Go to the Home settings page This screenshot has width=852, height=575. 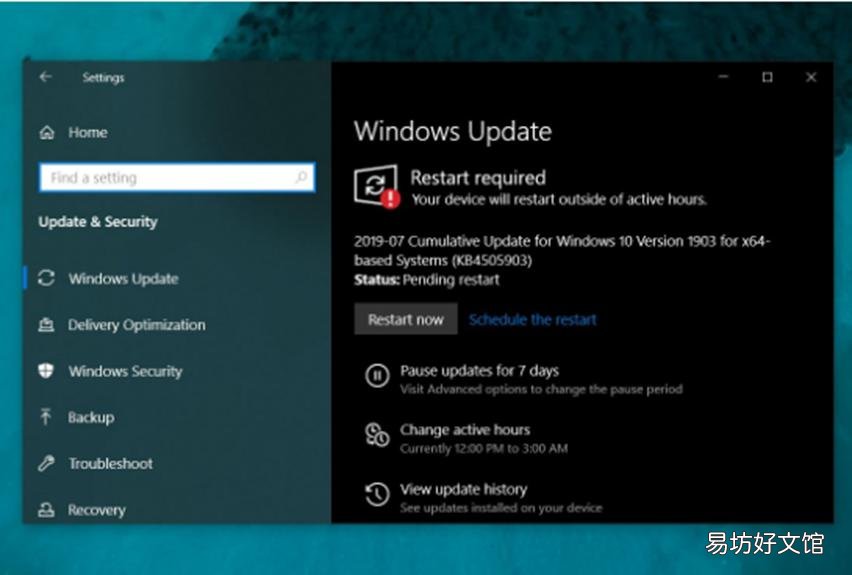point(87,132)
